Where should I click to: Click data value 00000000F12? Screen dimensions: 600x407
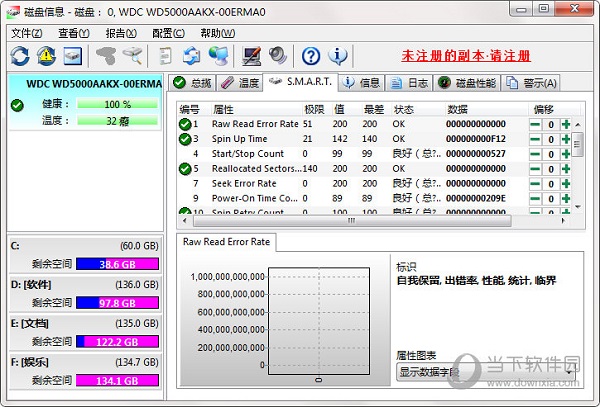click(x=476, y=139)
